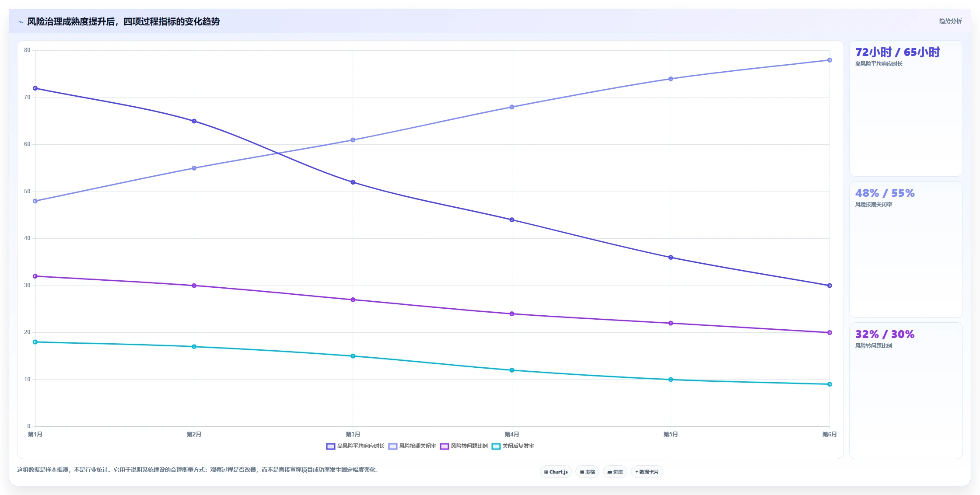Click the 第5月 x-axis label

pyautogui.click(x=671, y=434)
